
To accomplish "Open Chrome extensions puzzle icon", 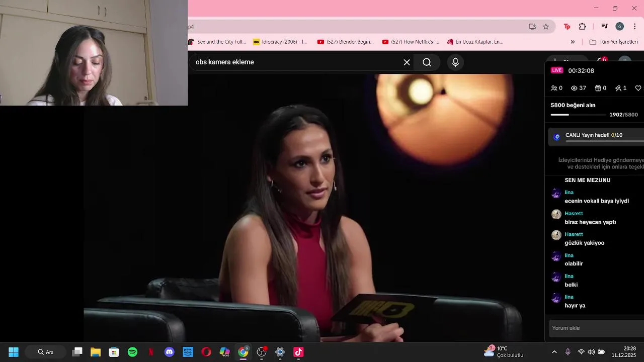I will pyautogui.click(x=583, y=27).
